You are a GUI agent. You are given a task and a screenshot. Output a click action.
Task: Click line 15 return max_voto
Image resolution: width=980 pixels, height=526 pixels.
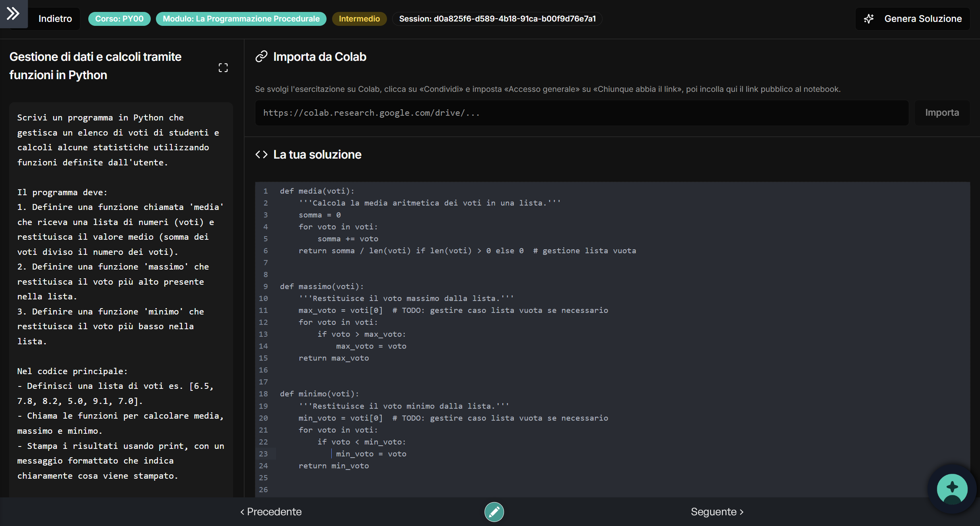click(x=334, y=358)
